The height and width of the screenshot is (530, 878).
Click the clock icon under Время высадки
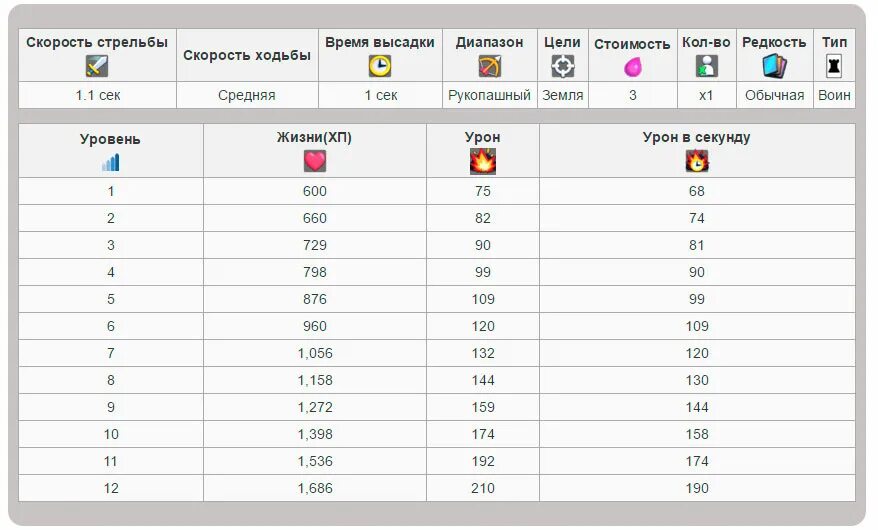click(x=380, y=66)
